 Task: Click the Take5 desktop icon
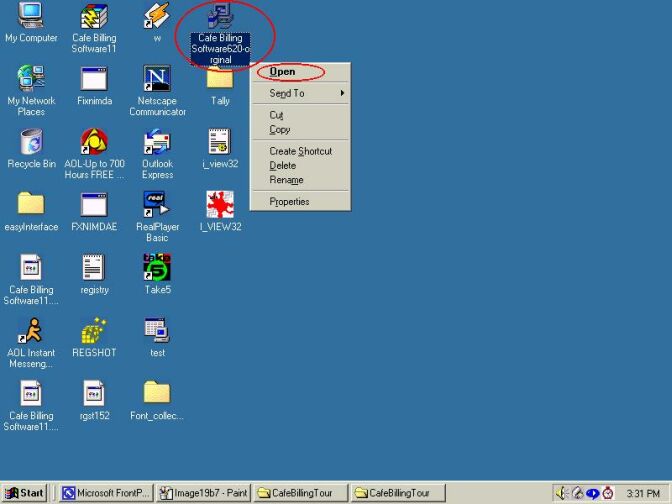[157, 268]
